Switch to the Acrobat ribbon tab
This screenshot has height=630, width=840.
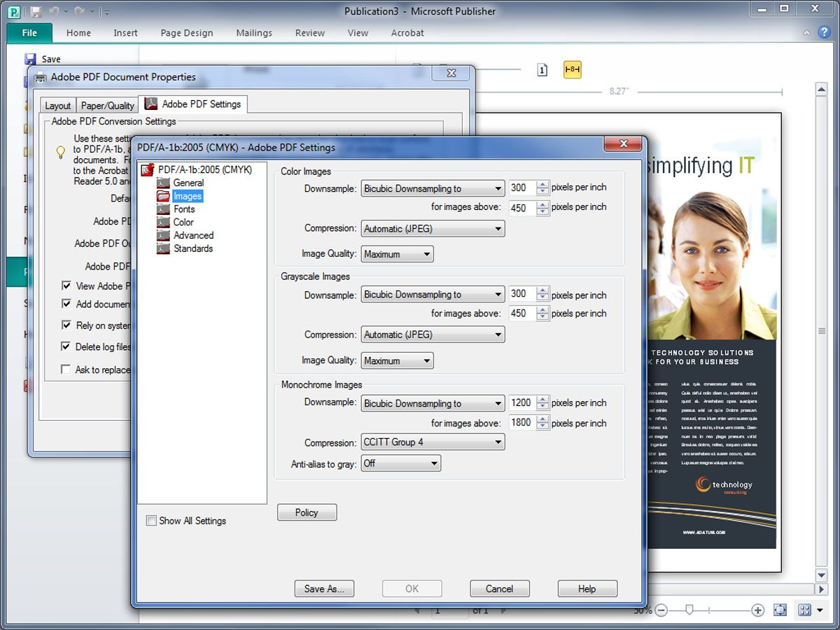tap(407, 33)
